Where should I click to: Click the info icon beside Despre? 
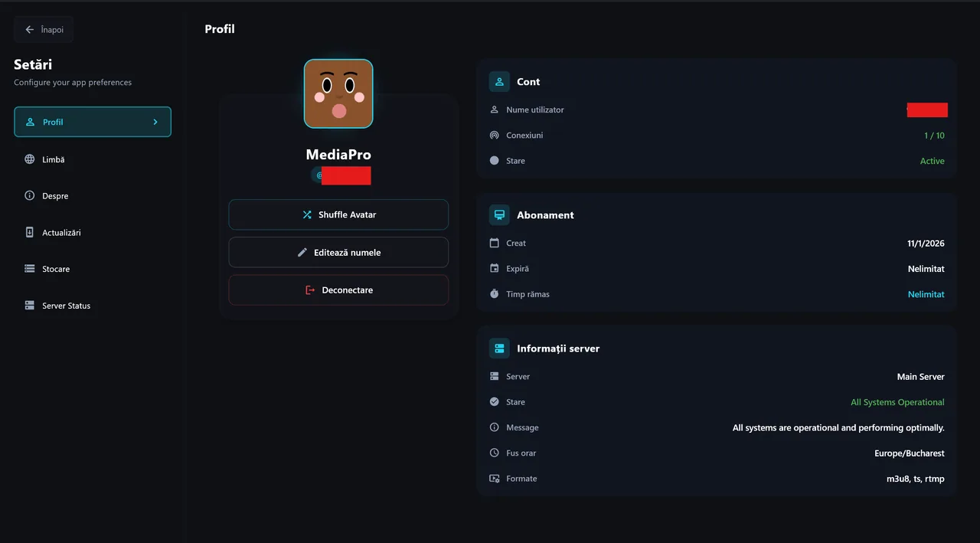pos(30,196)
